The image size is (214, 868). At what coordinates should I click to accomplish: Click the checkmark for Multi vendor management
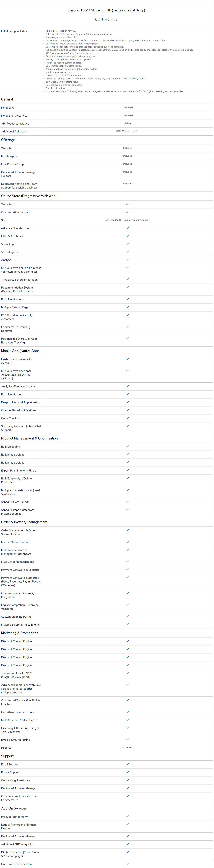point(128,562)
